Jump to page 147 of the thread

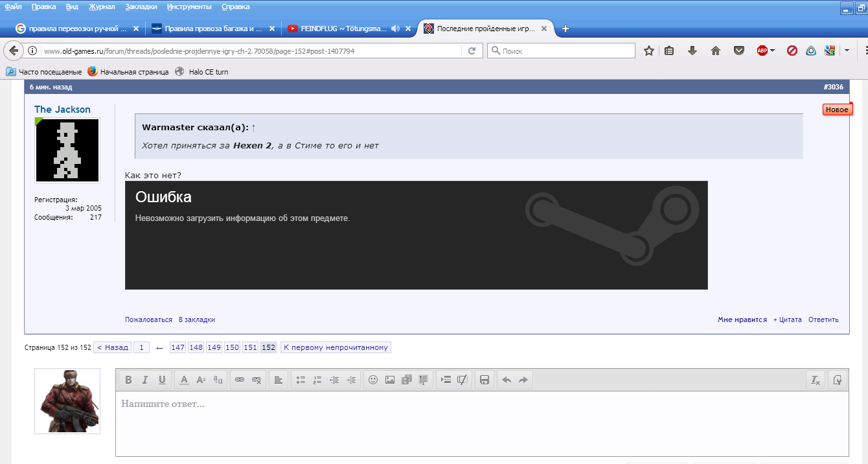click(177, 347)
